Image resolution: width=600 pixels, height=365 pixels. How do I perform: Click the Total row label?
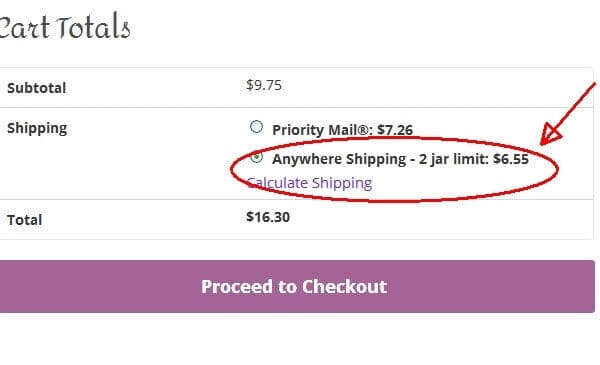24,220
